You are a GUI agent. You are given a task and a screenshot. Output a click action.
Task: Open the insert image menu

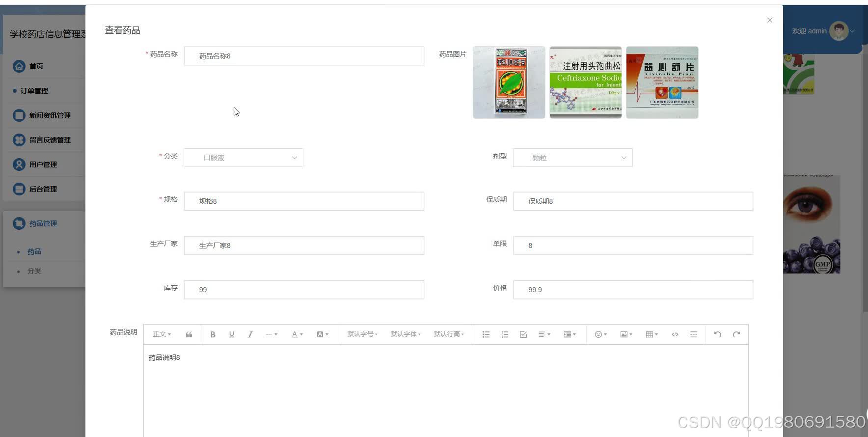[626, 334]
